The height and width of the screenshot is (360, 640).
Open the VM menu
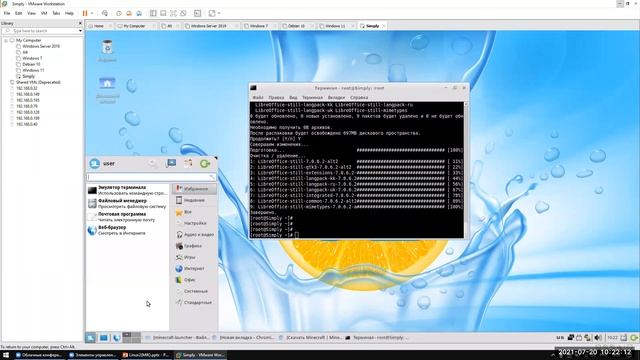coord(44,13)
